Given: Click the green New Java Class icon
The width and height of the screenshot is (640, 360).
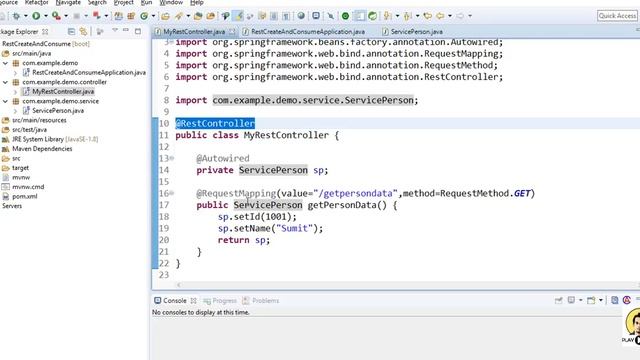Looking at the screenshot, I should coord(144,16).
